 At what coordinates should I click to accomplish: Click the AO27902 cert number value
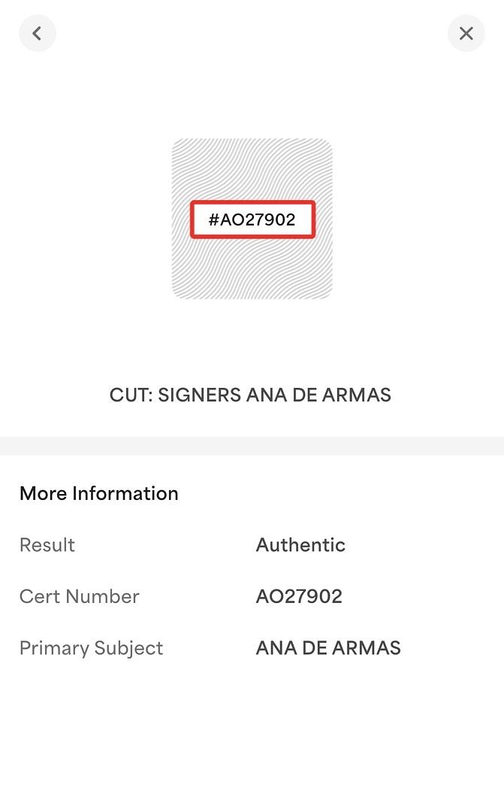(299, 596)
